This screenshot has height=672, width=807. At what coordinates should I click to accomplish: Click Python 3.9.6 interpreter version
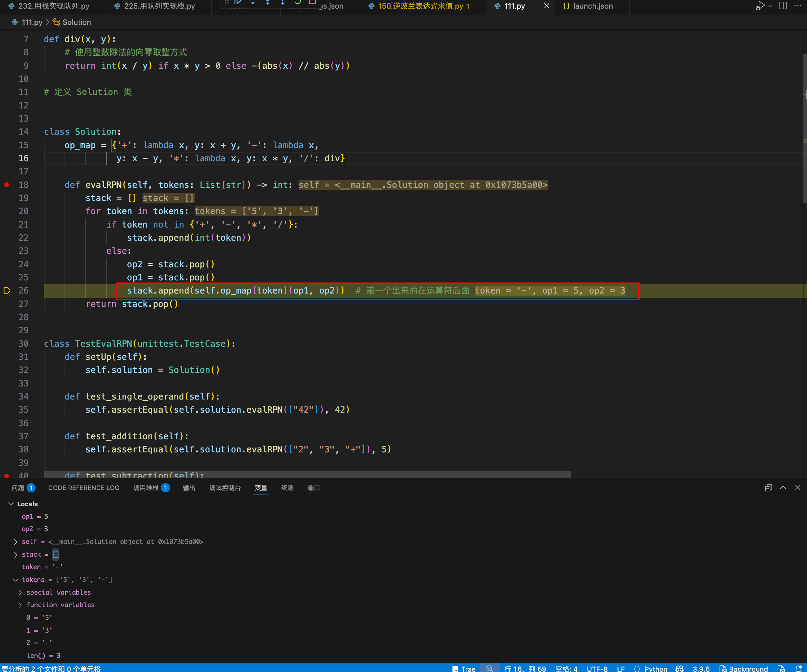tap(701, 669)
